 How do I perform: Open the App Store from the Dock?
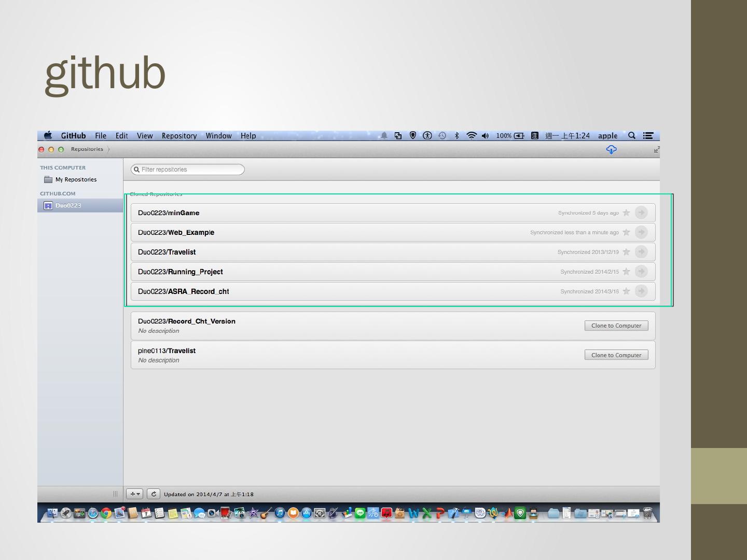coord(307,513)
